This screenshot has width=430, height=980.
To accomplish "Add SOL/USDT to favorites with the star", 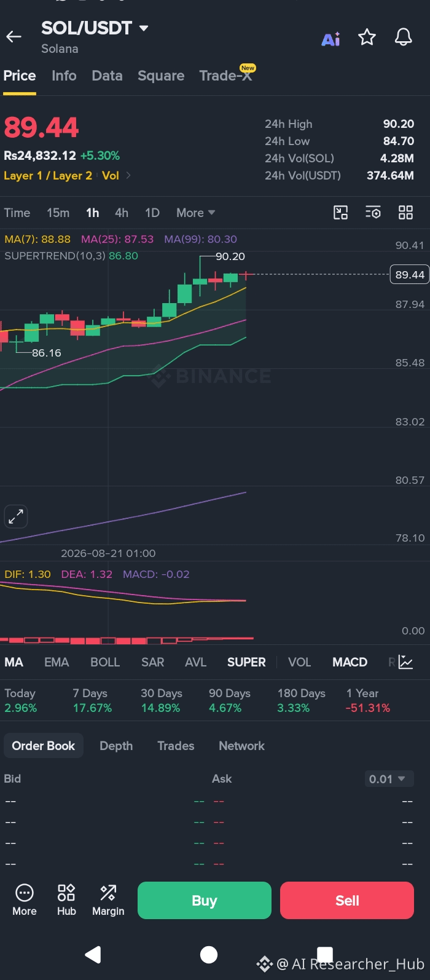I will pos(367,38).
